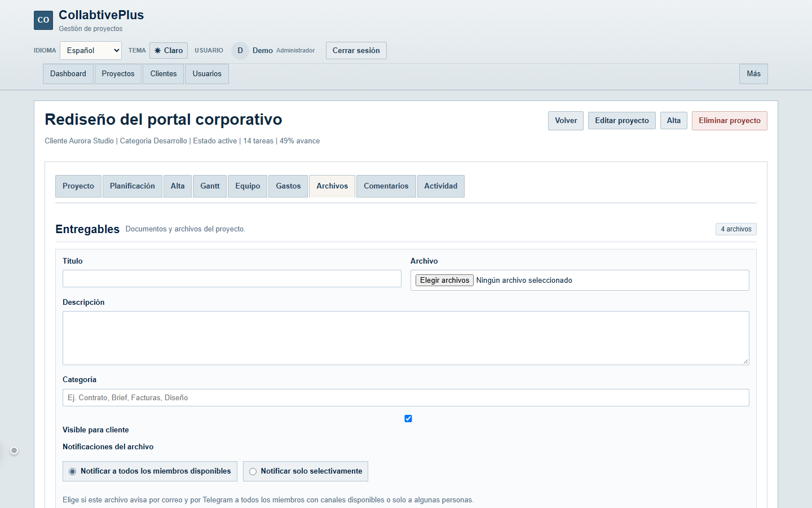The width and height of the screenshot is (812, 508).
Task: Open the Proyectos nav item
Action: tap(118, 74)
